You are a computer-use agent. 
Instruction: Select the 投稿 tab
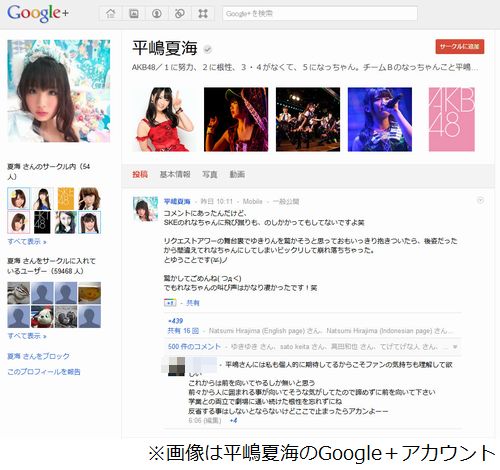click(140, 174)
